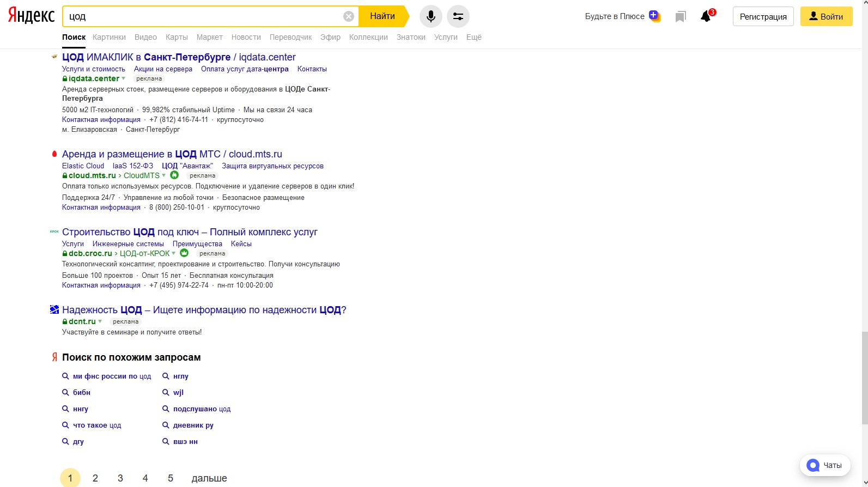The image size is (868, 487).
Task: Open 'Акции на сервера' sitelink
Action: click(x=163, y=69)
